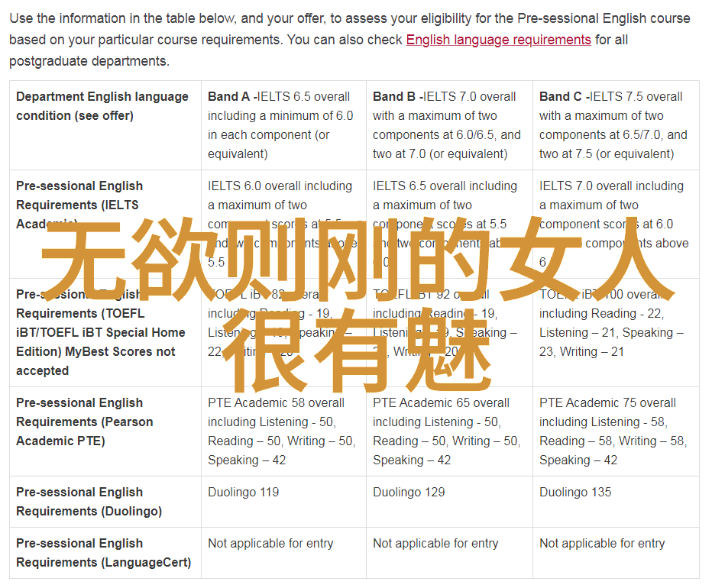
Task: Click the 'Department English language condition (see offer)' header cell
Action: 105,125
